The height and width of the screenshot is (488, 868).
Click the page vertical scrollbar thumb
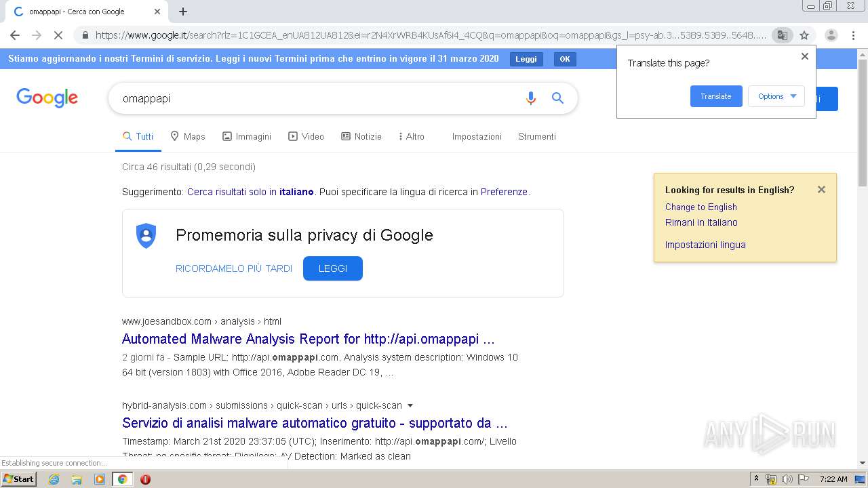863,122
